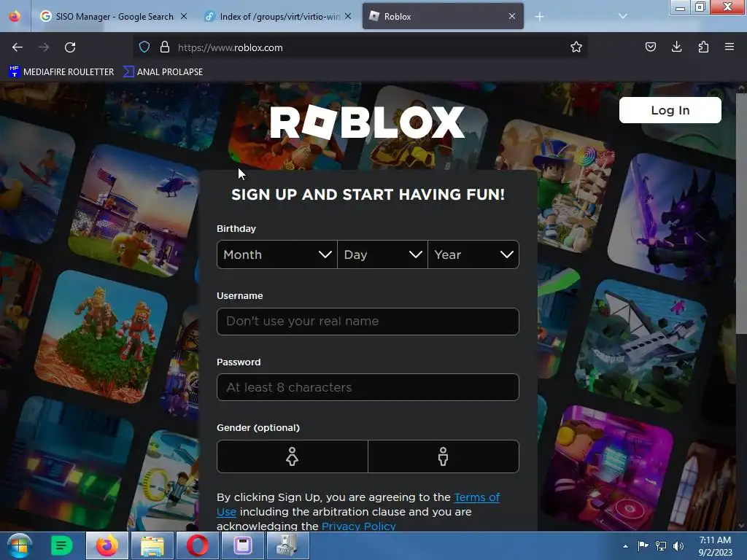Click the Log In button
747x560 pixels.
point(670,110)
